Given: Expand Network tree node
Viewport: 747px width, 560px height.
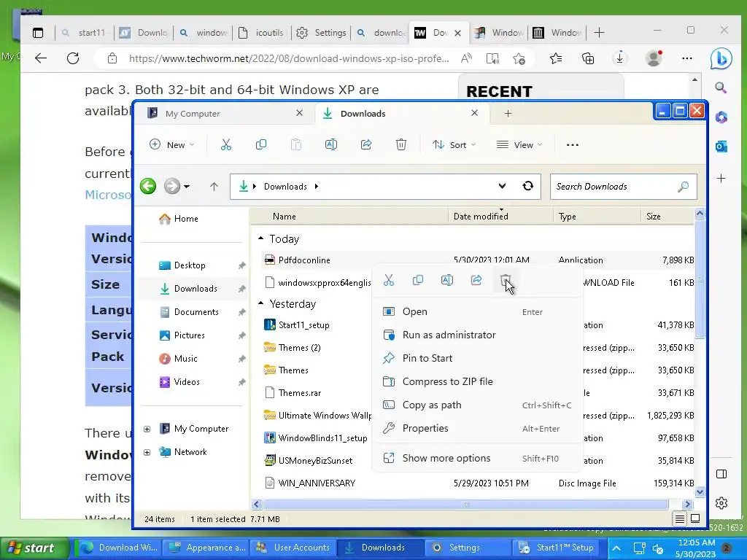Looking at the screenshot, I should (147, 452).
